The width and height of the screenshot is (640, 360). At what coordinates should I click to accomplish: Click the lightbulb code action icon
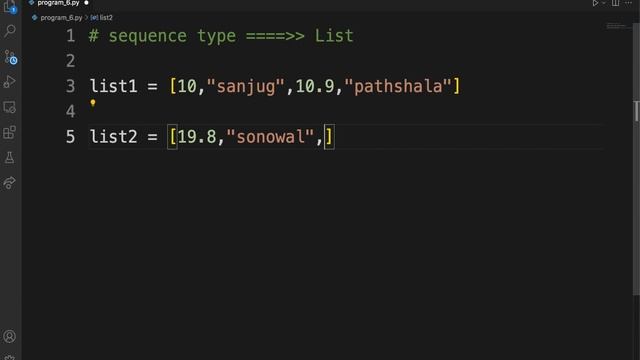pyautogui.click(x=93, y=103)
